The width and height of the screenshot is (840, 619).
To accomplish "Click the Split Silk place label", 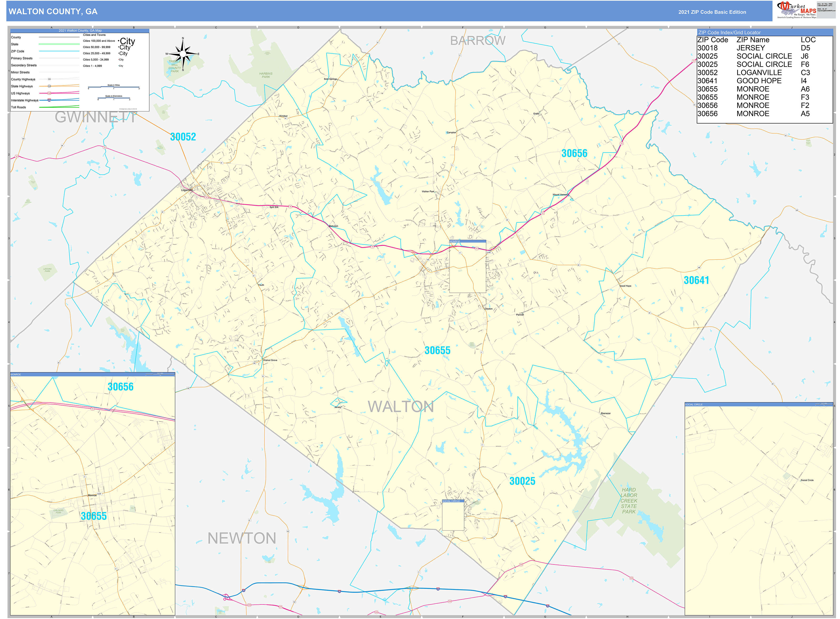I will pyautogui.click(x=274, y=207).
